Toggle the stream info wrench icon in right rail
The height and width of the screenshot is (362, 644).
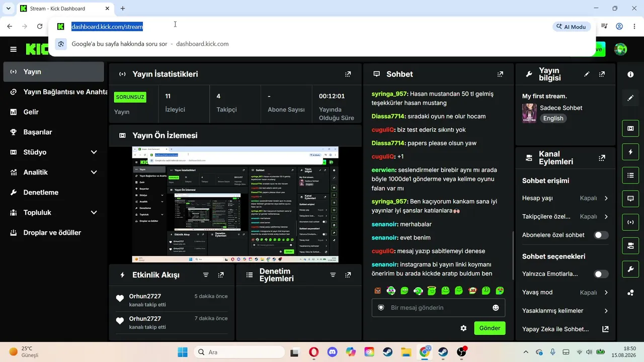630,269
